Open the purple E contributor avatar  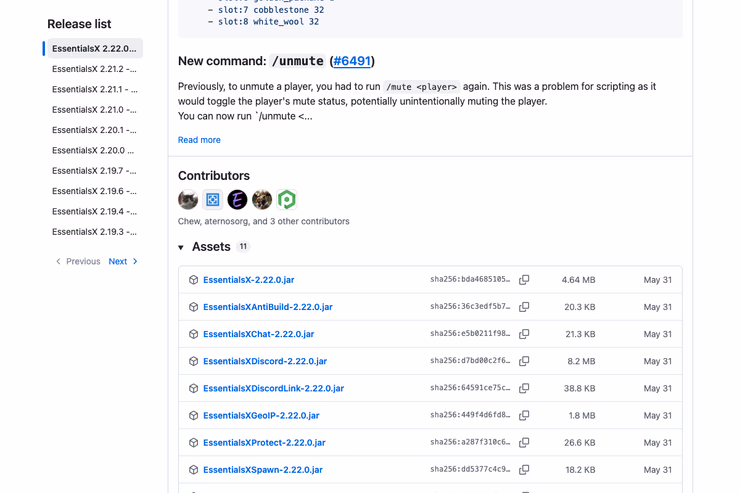coord(237,200)
